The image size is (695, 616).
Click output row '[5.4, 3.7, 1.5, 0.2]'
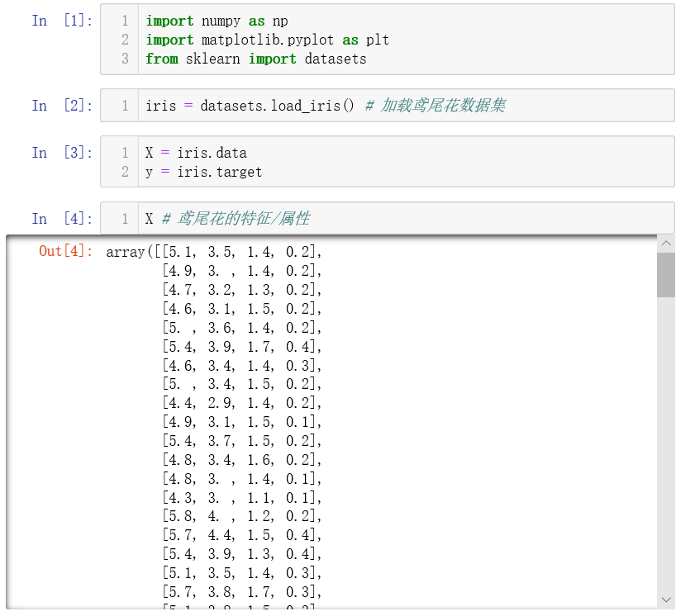pyautogui.click(x=241, y=441)
